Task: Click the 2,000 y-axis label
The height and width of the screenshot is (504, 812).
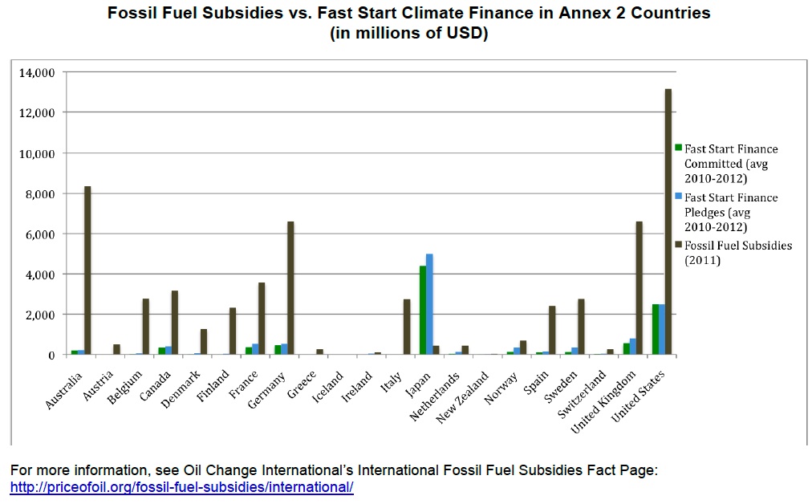Action: pyautogui.click(x=40, y=315)
